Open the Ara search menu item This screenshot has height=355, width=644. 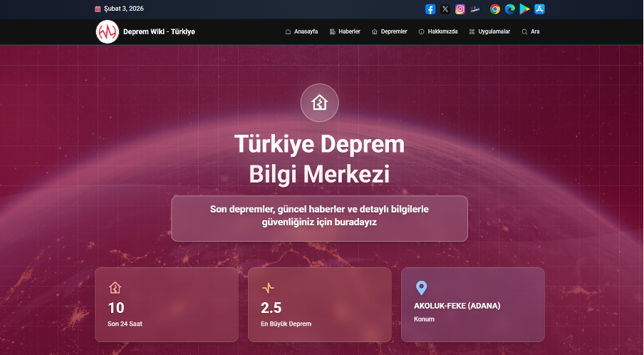[x=531, y=31]
